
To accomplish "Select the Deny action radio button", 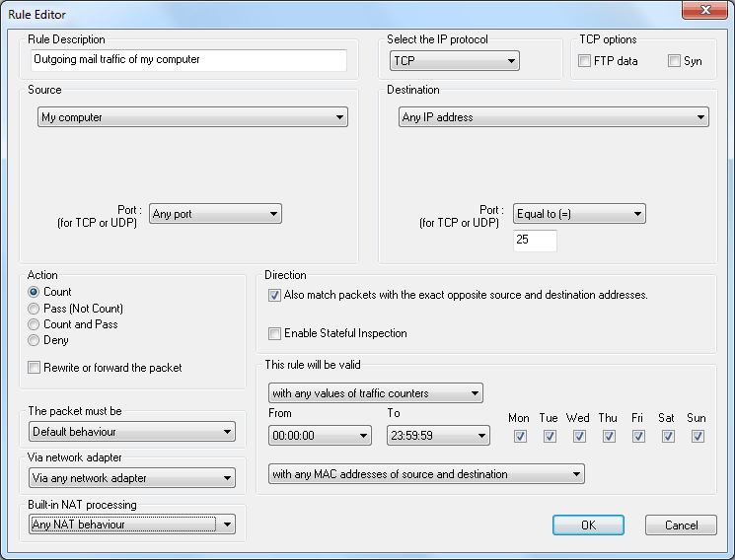I will click(x=34, y=340).
